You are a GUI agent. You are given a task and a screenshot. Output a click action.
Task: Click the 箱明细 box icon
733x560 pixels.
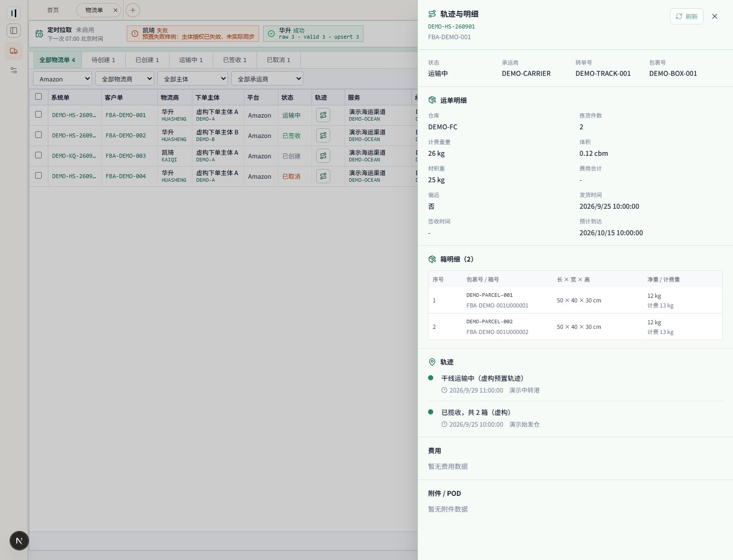click(x=432, y=259)
